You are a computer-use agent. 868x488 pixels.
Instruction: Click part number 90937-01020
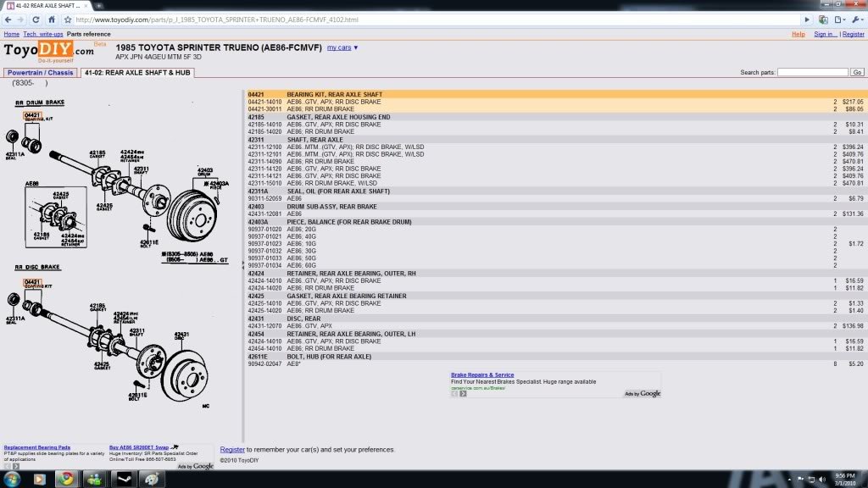[x=264, y=229]
